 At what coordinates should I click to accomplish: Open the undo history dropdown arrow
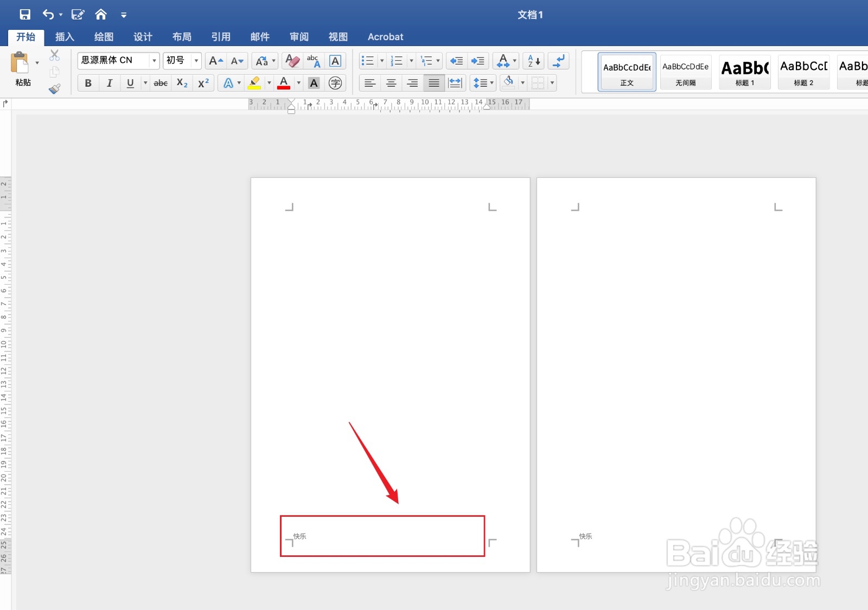[61, 15]
